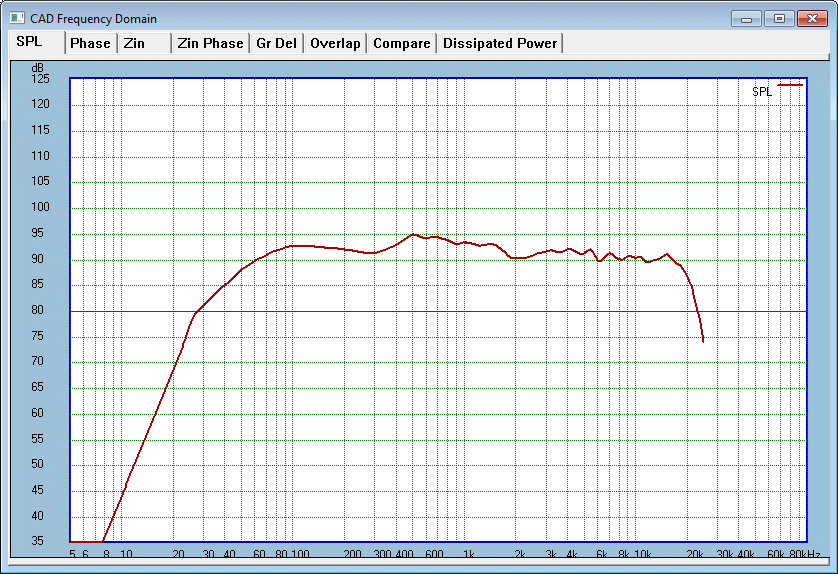Click the 80 dB axis label
The height and width of the screenshot is (574, 838).
click(37, 309)
